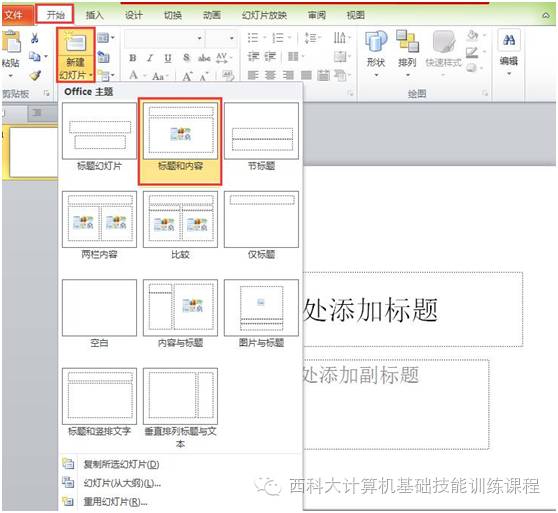The width and height of the screenshot is (558, 513).
Task: Click the 新建幻灯片 new slide icon
Action: (75, 42)
